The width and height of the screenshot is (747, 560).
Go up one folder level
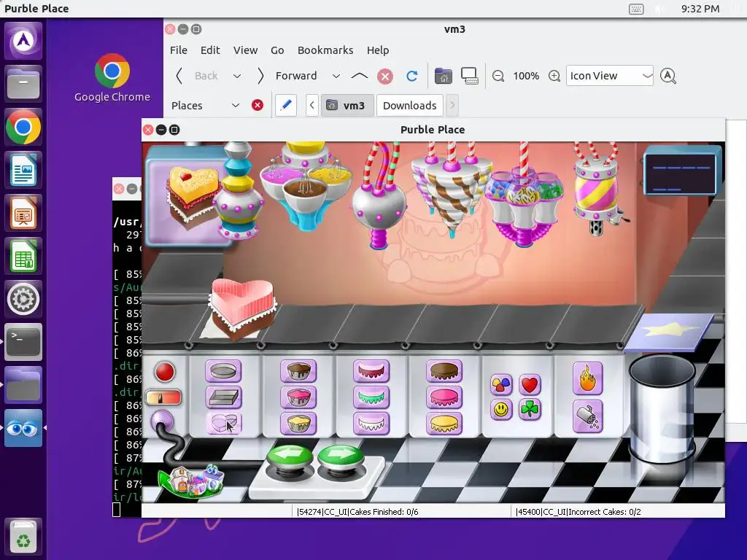[359, 76]
